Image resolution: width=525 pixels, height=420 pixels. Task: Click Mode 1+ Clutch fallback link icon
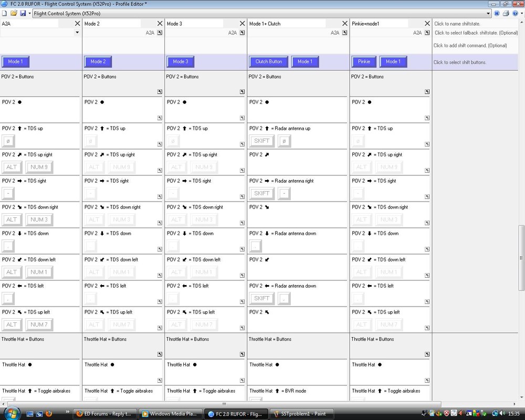click(344, 33)
